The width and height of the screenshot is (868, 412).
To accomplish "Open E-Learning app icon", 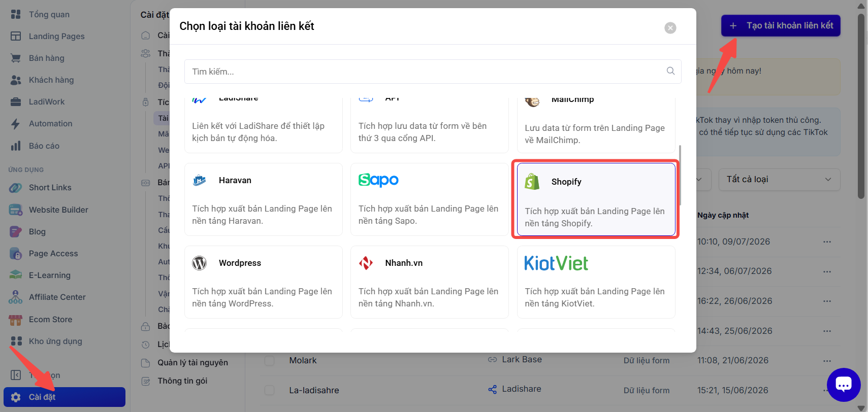I will tap(16, 275).
